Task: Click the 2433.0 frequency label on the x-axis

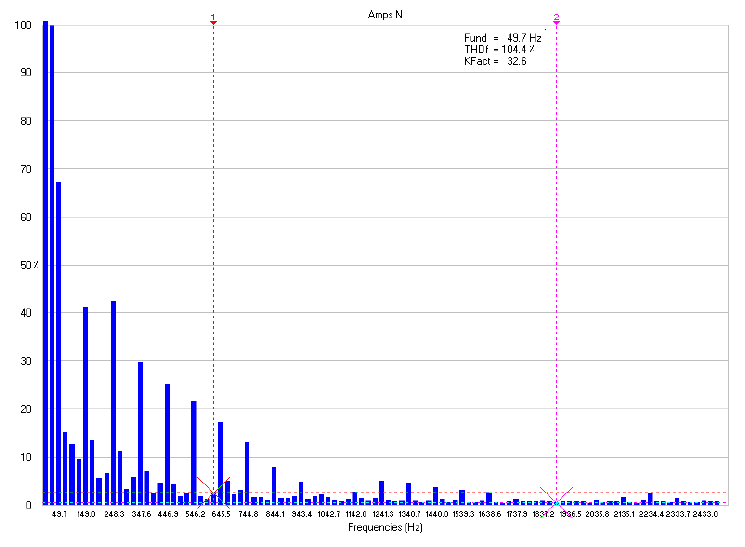Action: [706, 514]
